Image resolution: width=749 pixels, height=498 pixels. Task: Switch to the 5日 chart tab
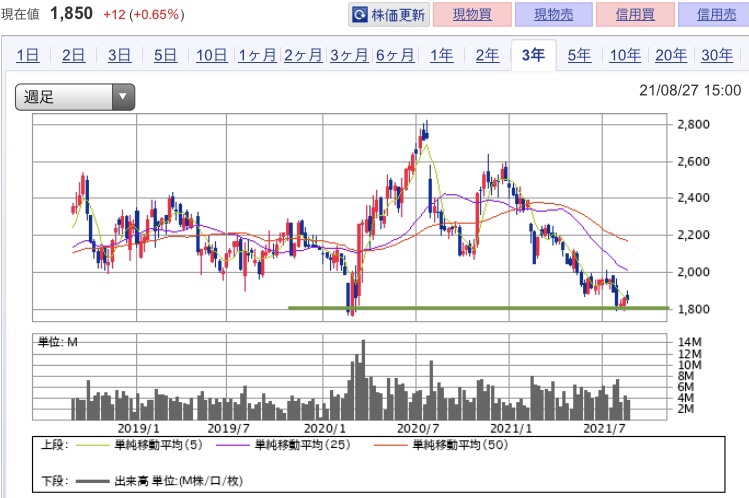[165, 55]
